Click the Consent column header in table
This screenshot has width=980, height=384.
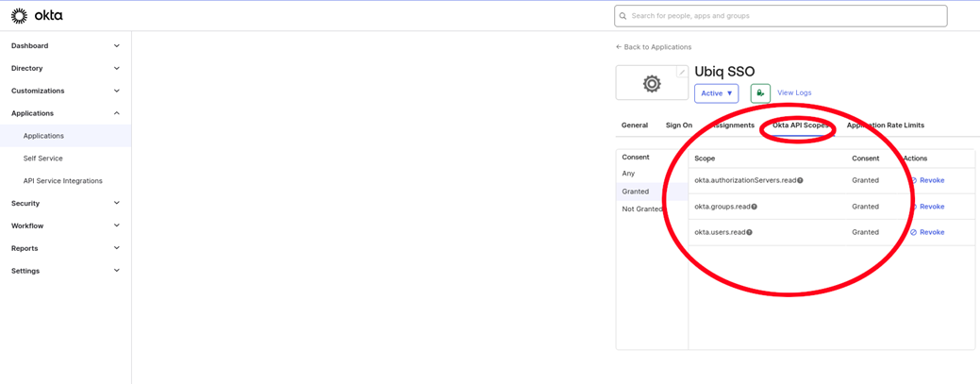866,159
